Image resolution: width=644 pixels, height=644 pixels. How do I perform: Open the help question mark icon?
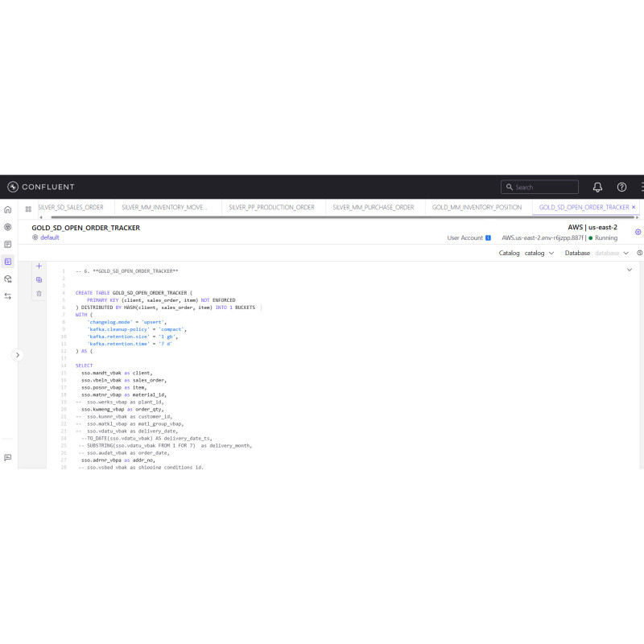coord(622,188)
